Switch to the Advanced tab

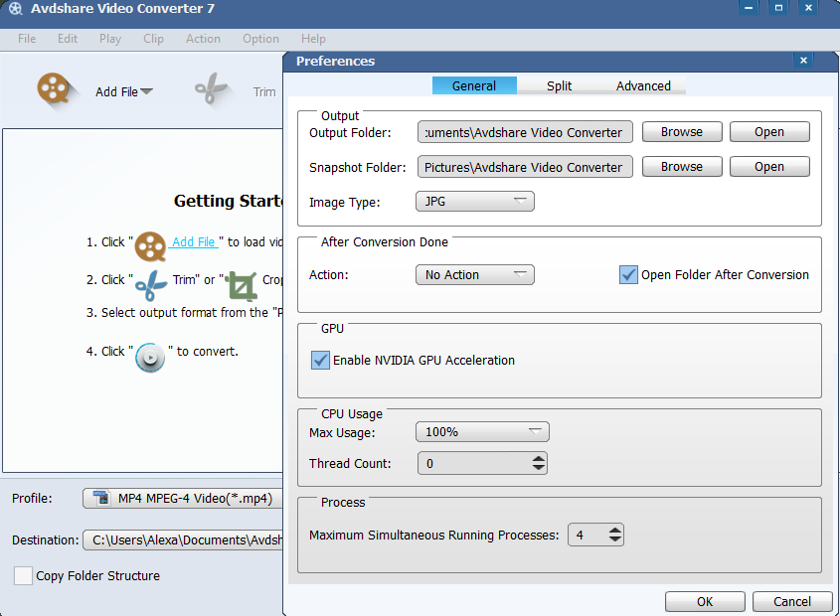point(643,85)
